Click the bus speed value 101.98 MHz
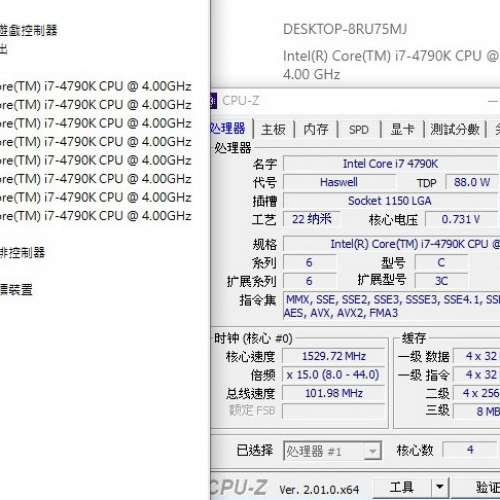The image size is (500, 500). [x=333, y=393]
